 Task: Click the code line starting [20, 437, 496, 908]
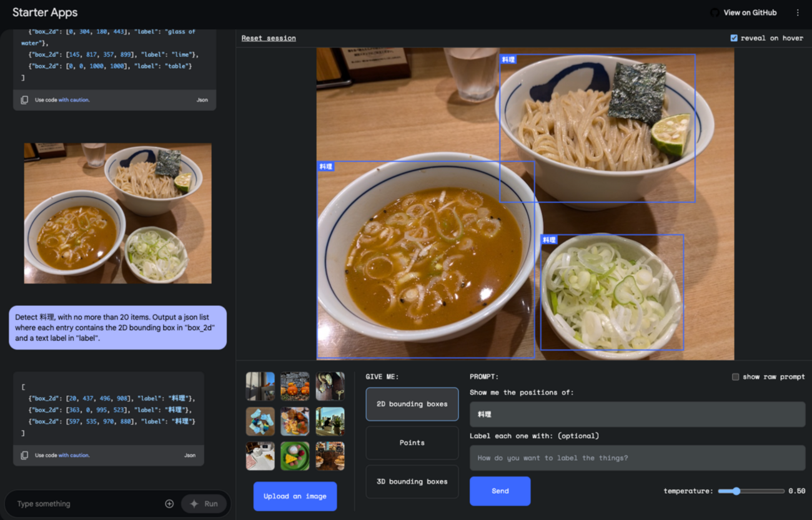(112, 398)
